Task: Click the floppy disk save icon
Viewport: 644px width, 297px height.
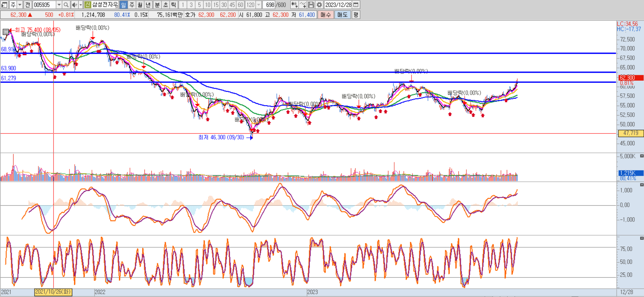Action: click(311, 5)
